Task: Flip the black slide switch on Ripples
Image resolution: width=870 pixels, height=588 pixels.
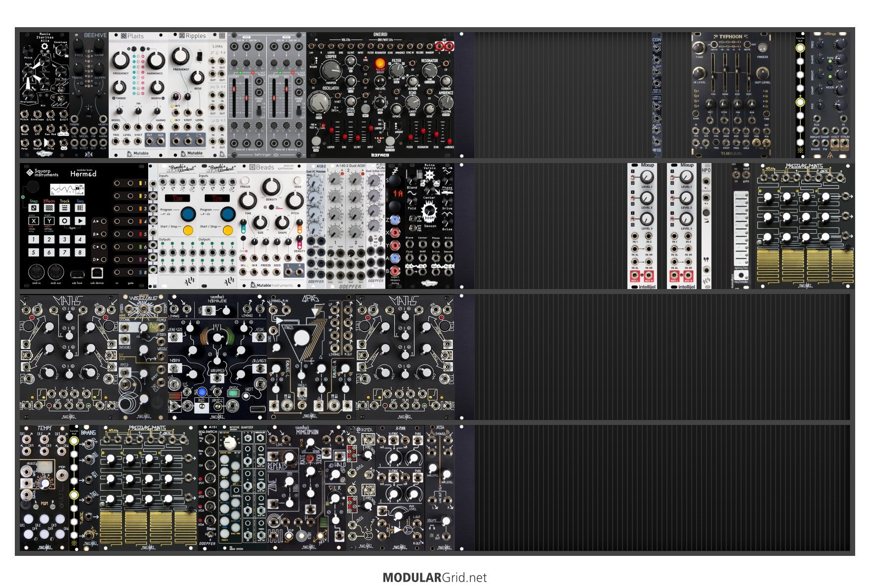Action: pyautogui.click(x=200, y=55)
